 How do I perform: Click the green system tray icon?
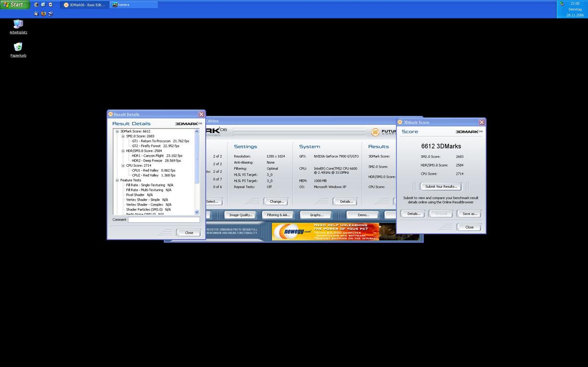tap(562, 4)
